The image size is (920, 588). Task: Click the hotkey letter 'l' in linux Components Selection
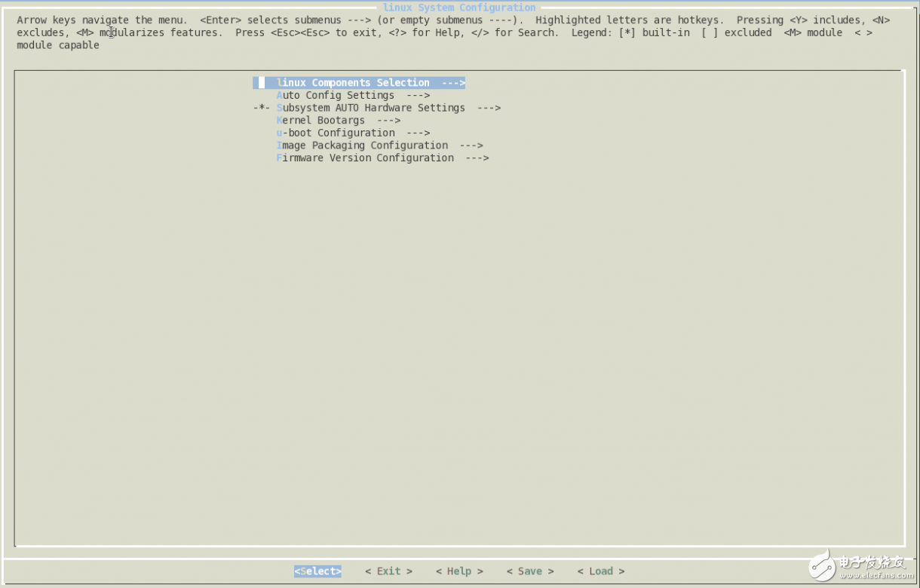coord(280,82)
